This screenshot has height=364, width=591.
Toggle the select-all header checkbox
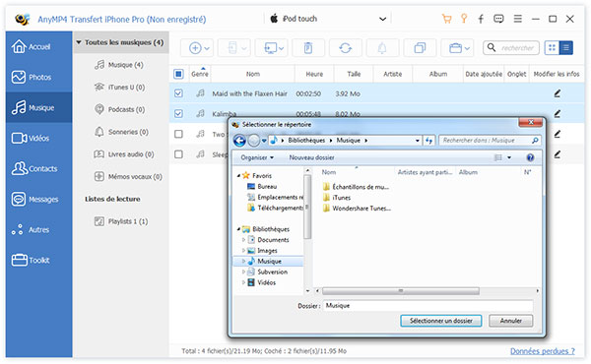tap(178, 74)
